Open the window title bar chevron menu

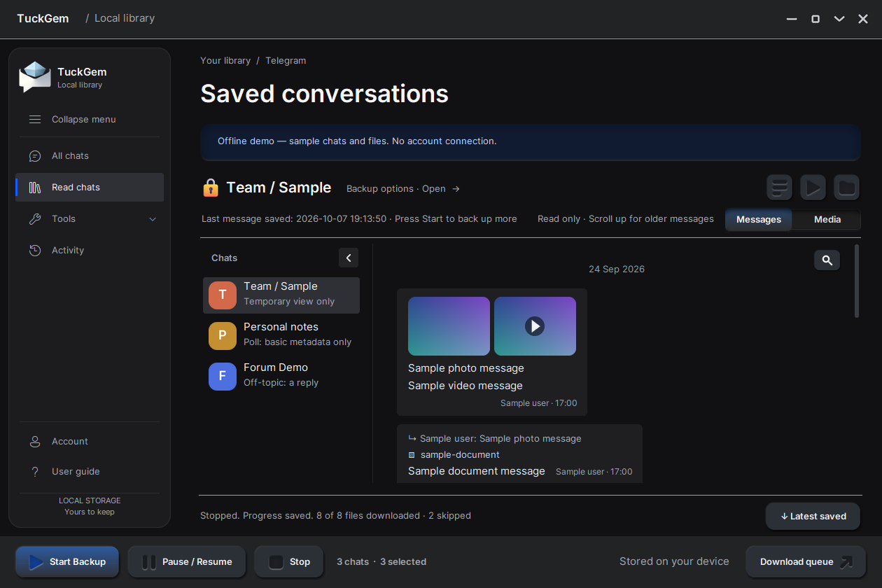point(839,19)
